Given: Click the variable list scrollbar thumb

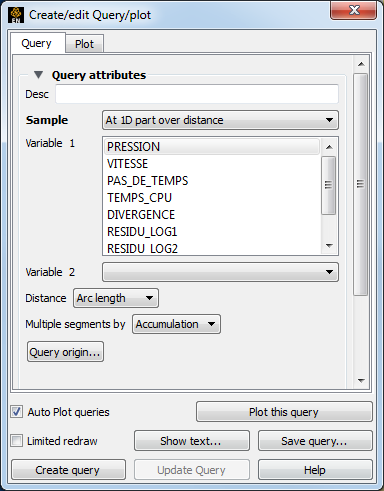Looking at the screenshot, I should pos(328,185).
